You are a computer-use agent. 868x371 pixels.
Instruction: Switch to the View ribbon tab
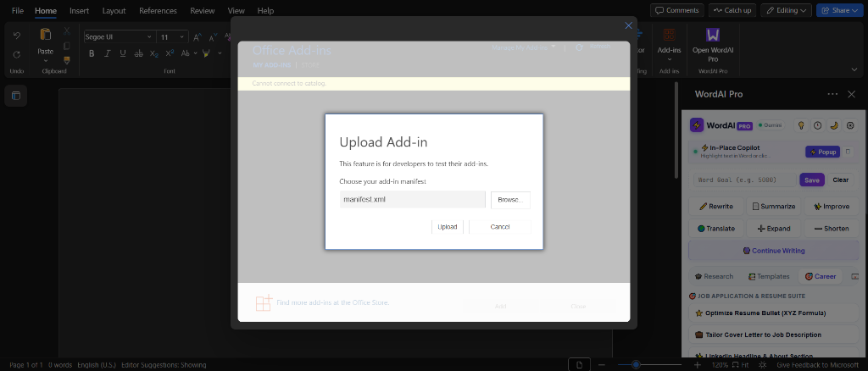(236, 10)
